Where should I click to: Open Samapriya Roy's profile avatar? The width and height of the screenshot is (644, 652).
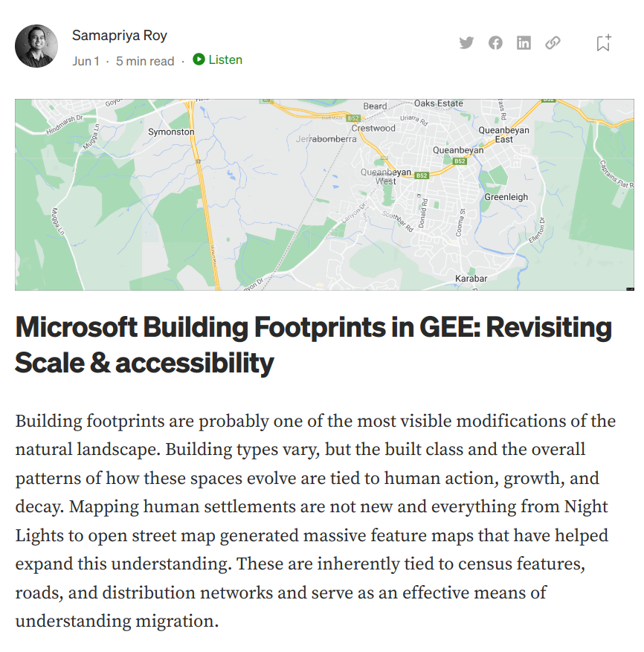(x=36, y=45)
